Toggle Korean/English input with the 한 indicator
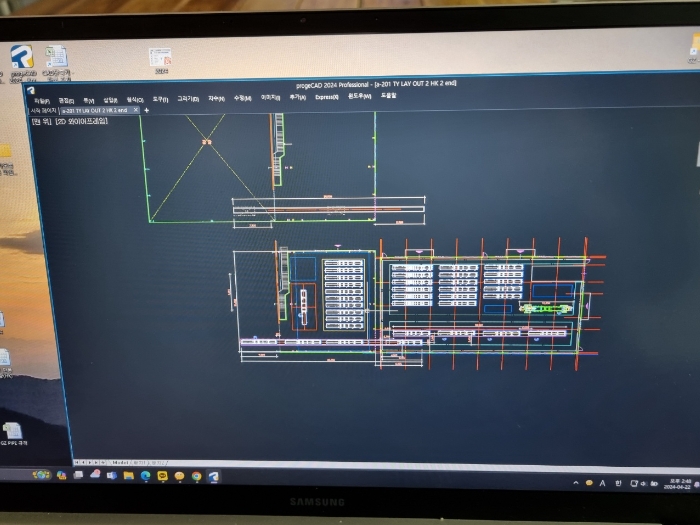 click(x=618, y=483)
